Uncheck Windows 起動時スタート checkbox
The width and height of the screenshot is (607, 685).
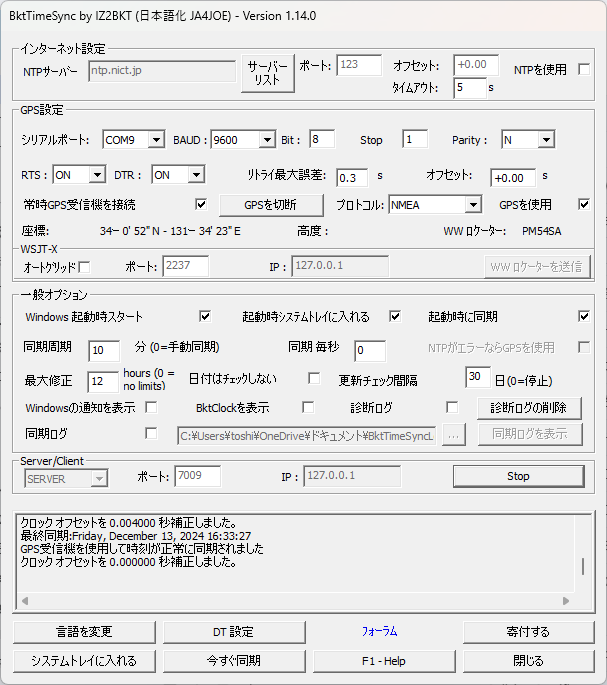click(x=205, y=316)
